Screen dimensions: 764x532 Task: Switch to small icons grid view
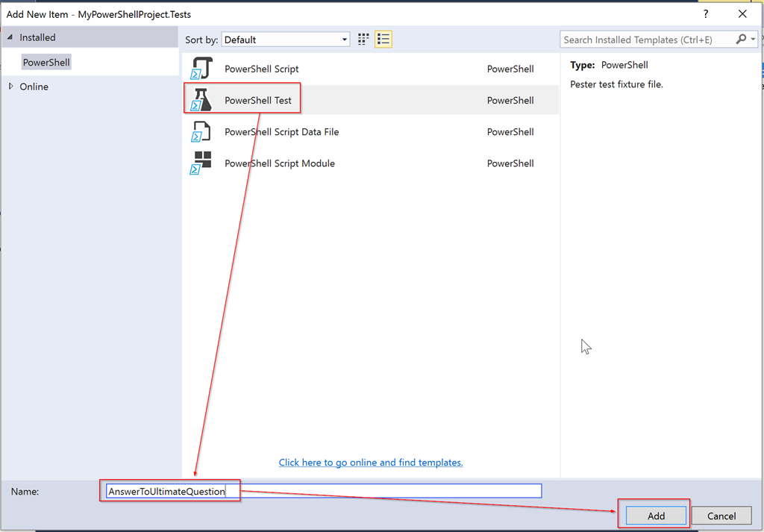click(x=364, y=40)
